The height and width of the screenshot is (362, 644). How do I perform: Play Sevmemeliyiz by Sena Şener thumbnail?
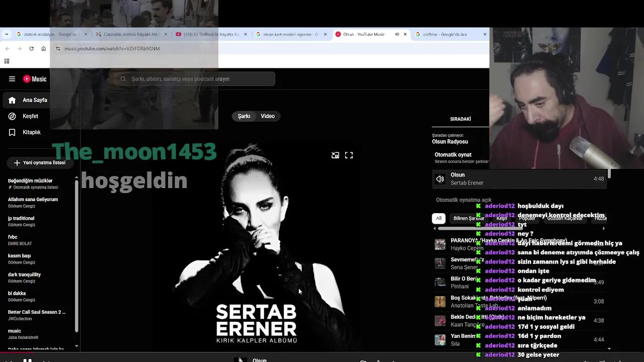[440, 263]
